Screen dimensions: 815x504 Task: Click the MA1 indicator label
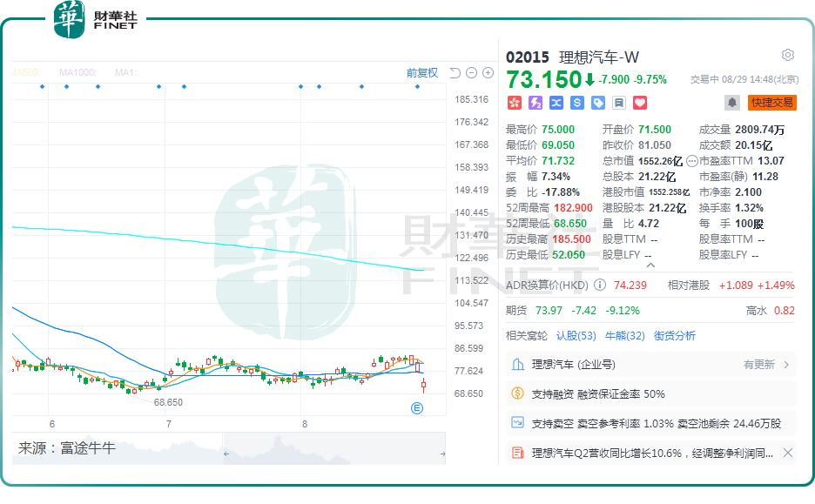click(x=125, y=73)
